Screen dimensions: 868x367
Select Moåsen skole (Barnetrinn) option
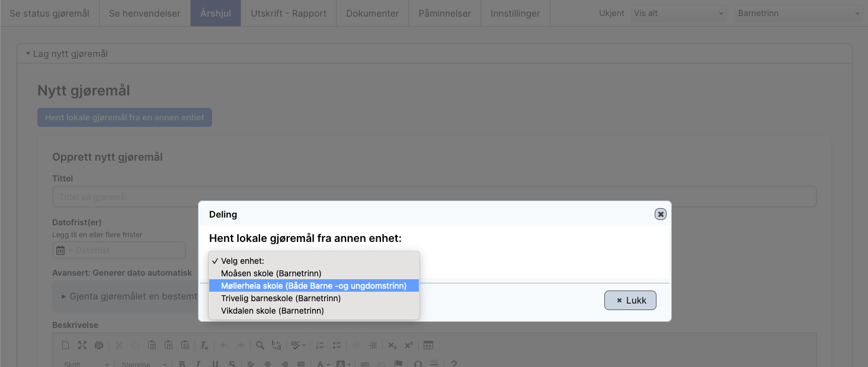coord(314,273)
